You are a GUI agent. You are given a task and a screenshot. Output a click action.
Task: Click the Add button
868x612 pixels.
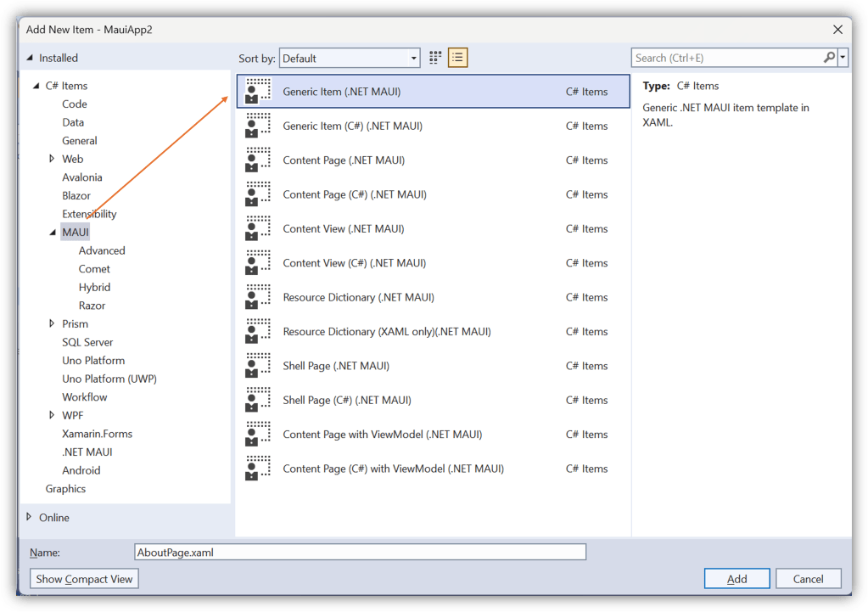(x=736, y=578)
